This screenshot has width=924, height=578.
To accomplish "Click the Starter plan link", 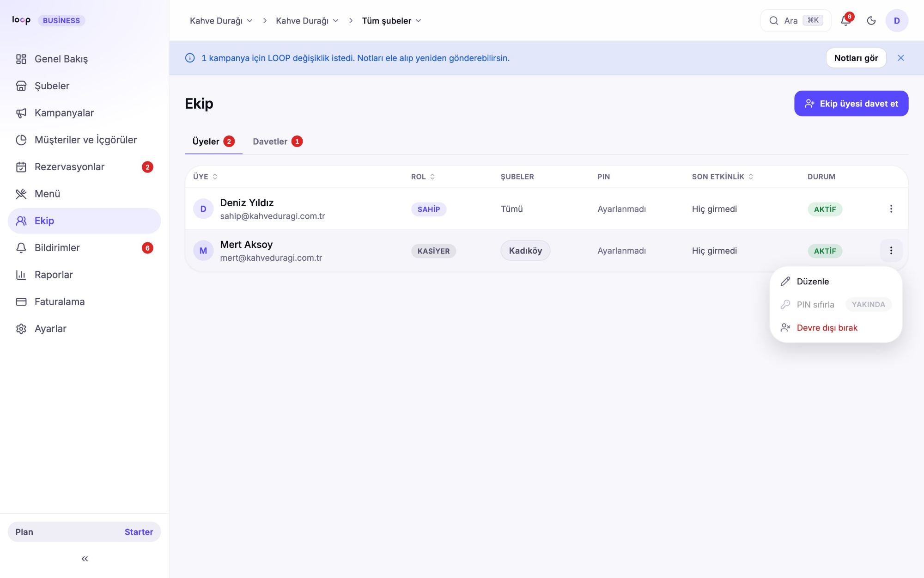I will pos(139,532).
